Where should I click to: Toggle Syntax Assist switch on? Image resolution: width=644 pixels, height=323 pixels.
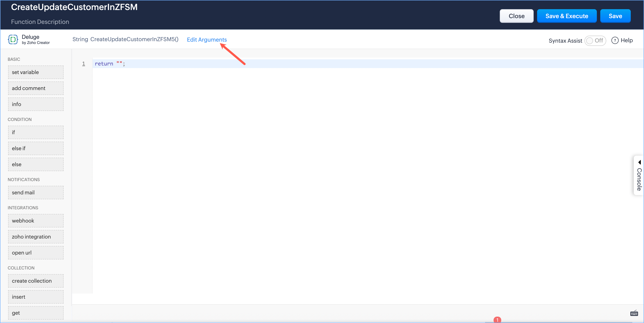595,41
